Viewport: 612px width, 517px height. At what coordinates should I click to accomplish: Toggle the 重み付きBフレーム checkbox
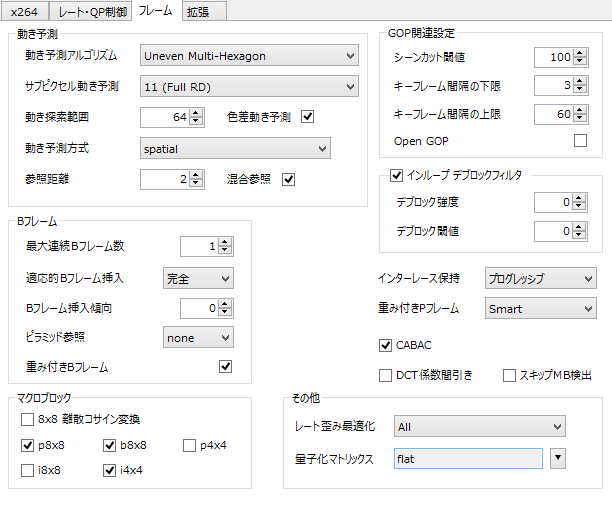coord(225,366)
